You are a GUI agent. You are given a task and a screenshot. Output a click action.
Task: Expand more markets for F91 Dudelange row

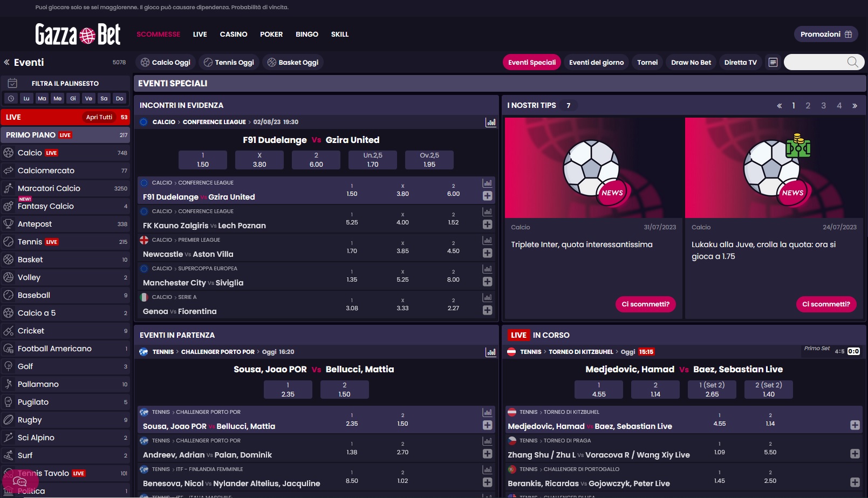pyautogui.click(x=487, y=196)
